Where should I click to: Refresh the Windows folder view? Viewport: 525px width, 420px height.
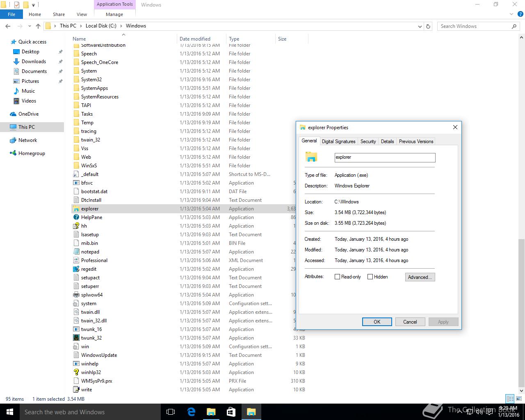(x=428, y=26)
